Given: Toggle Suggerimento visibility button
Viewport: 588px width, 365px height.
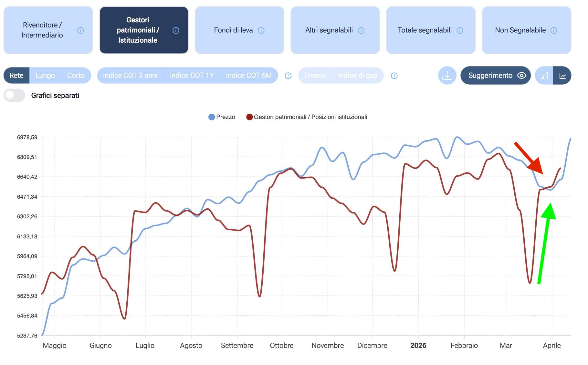Looking at the screenshot, I should point(495,76).
